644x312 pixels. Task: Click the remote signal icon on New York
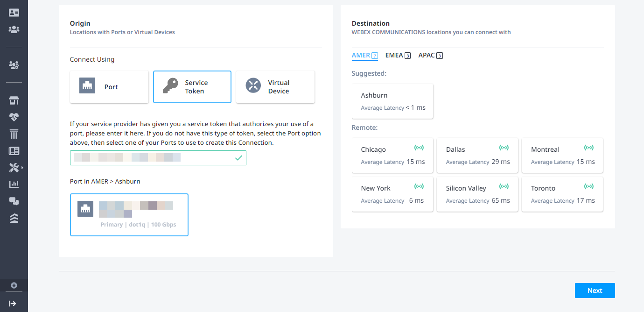pyautogui.click(x=419, y=186)
